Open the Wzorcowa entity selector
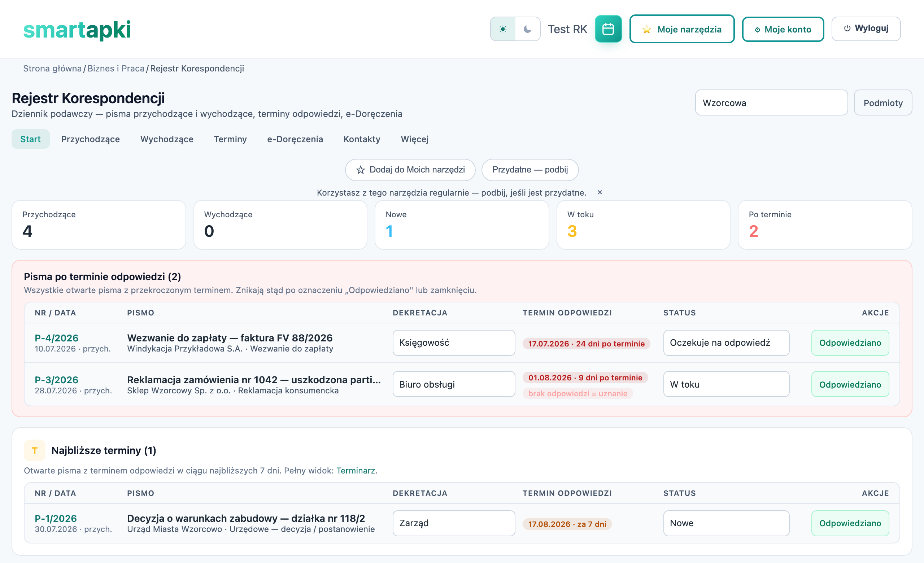924x563 pixels. pyautogui.click(x=771, y=103)
